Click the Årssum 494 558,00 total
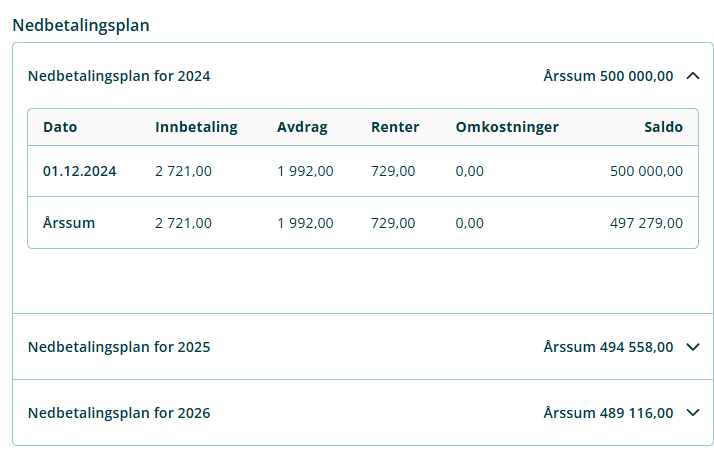Viewport: 714px width, 476px height. (608, 347)
